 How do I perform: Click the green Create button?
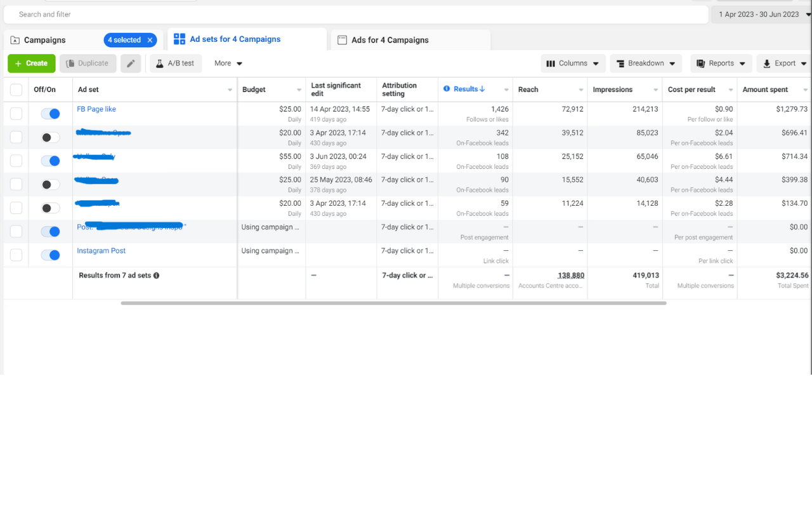(31, 63)
